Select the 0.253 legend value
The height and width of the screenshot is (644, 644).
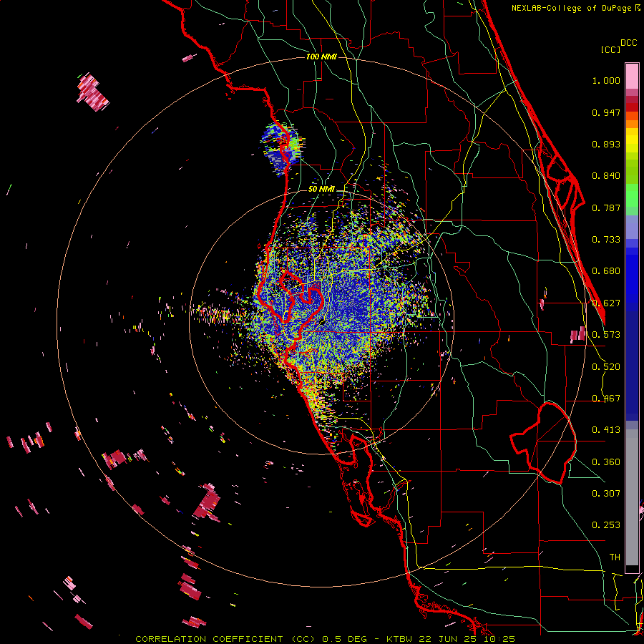click(x=606, y=525)
